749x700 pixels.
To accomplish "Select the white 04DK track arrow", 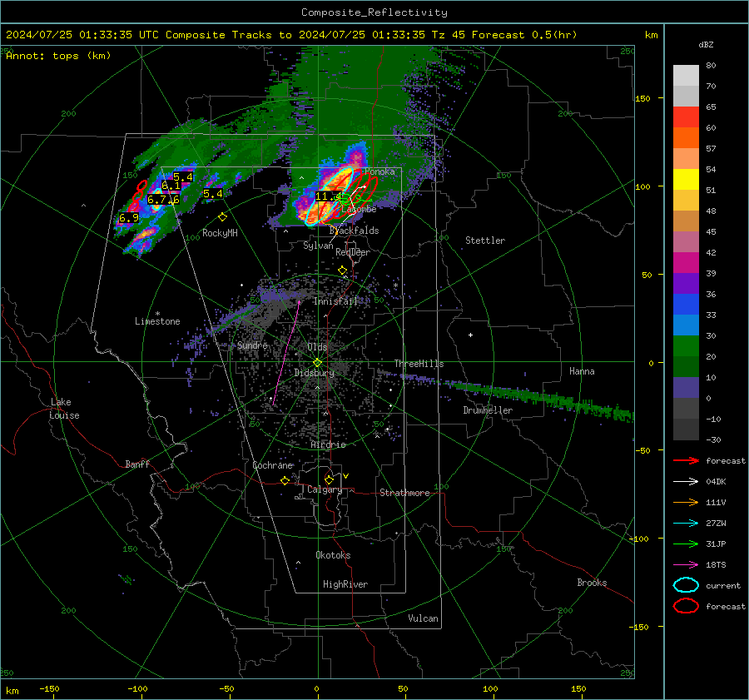I will click(686, 482).
